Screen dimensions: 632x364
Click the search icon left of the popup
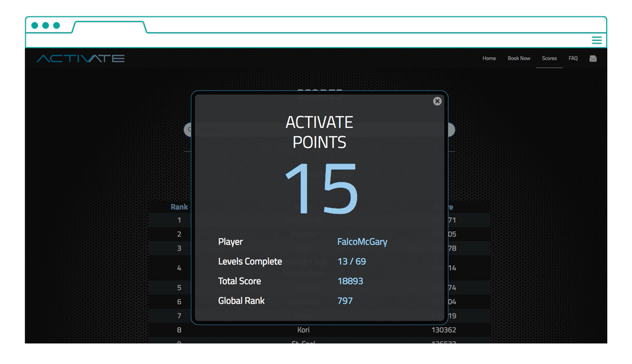click(187, 129)
